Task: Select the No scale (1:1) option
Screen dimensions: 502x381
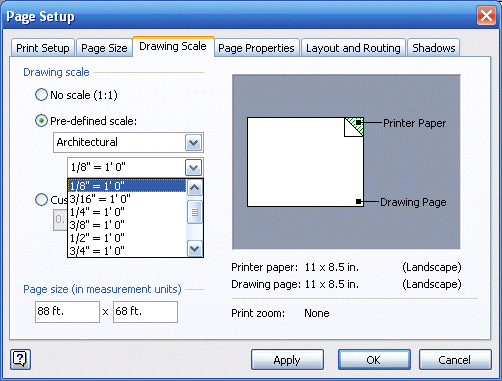Action: pyautogui.click(x=41, y=95)
